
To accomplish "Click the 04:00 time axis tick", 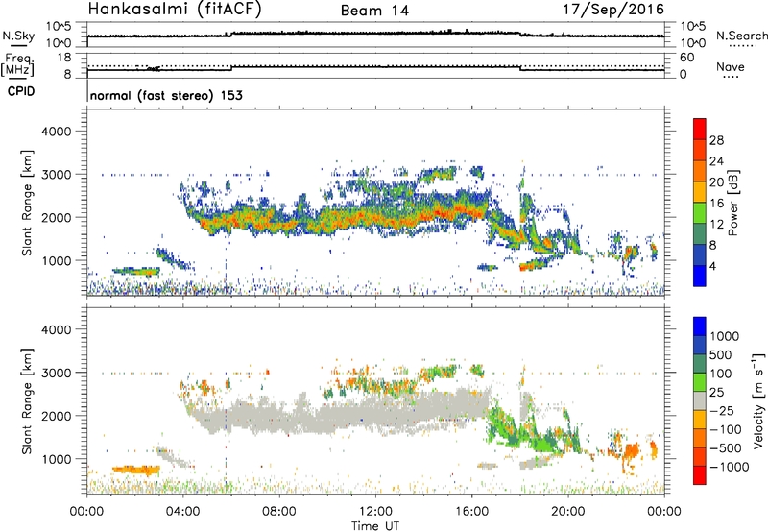I will click(182, 512).
